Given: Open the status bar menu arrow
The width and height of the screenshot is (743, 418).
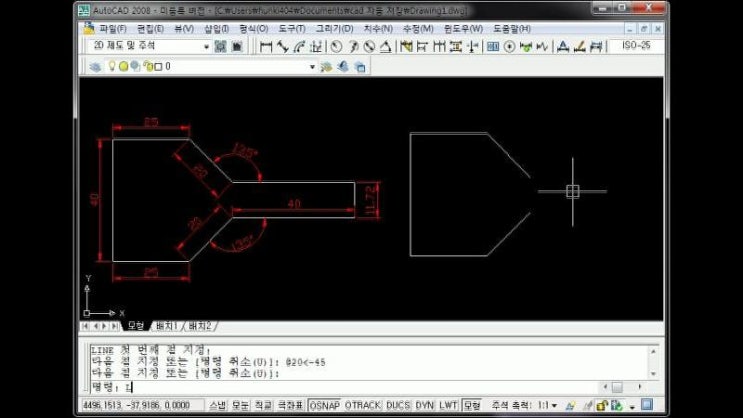Looking at the screenshot, I should [x=632, y=406].
